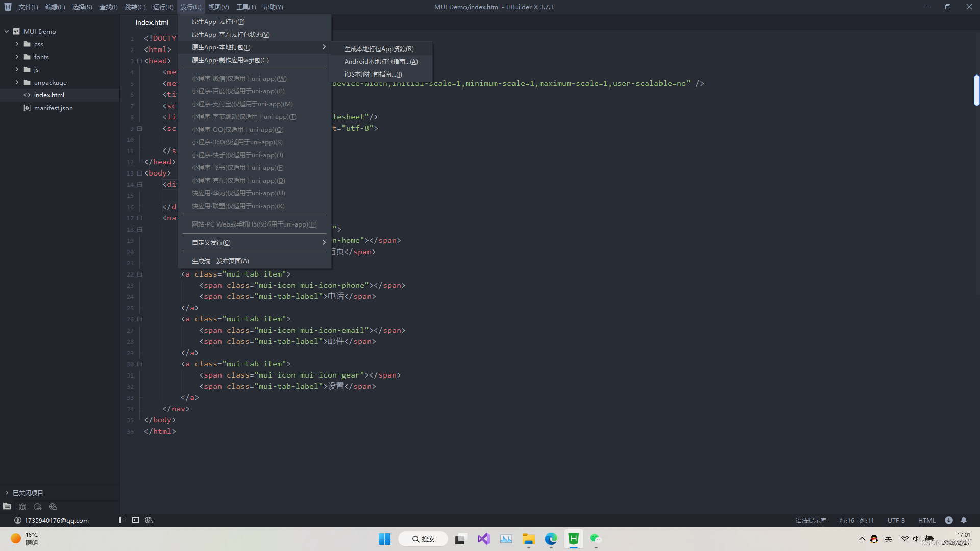Open Task View from the taskbar

461,539
